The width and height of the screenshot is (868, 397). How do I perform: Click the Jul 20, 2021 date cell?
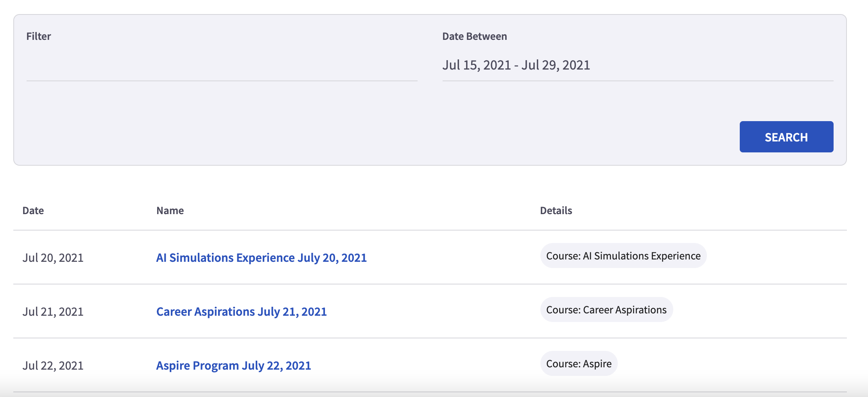[53, 258]
